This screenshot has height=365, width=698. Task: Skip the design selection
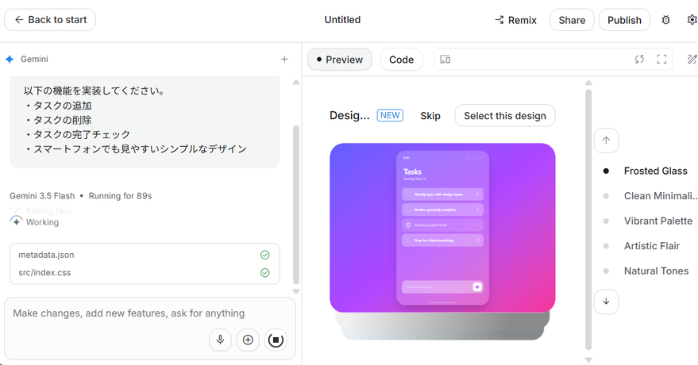point(430,116)
